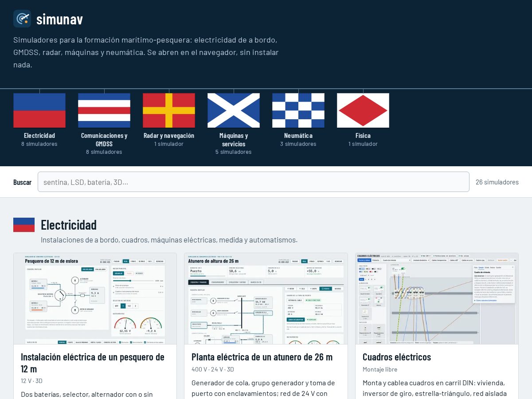Select the Máquinas y servicios saltire flag
The height and width of the screenshot is (399, 532).
click(234, 110)
